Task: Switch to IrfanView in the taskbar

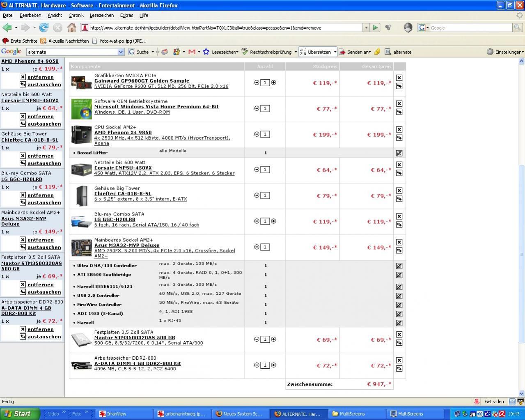Action: point(123,414)
